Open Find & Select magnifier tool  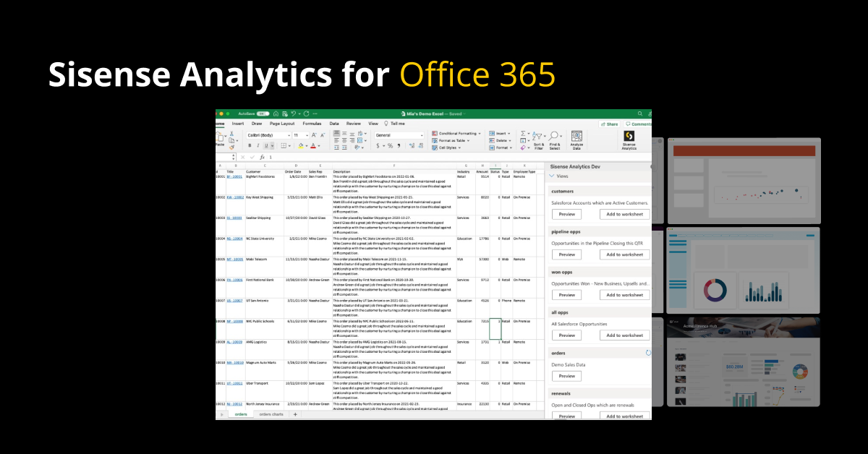[x=555, y=137]
